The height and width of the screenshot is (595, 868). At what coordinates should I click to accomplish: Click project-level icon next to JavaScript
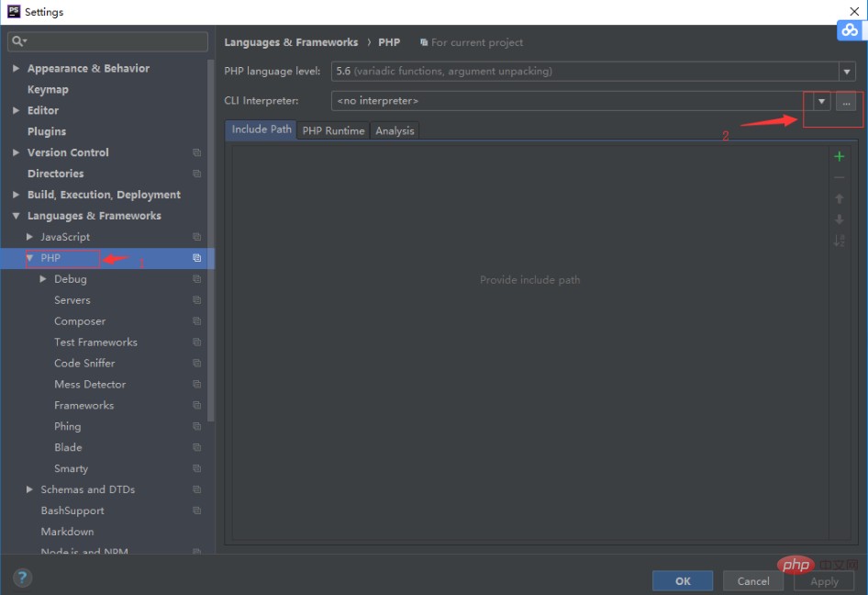pos(196,237)
